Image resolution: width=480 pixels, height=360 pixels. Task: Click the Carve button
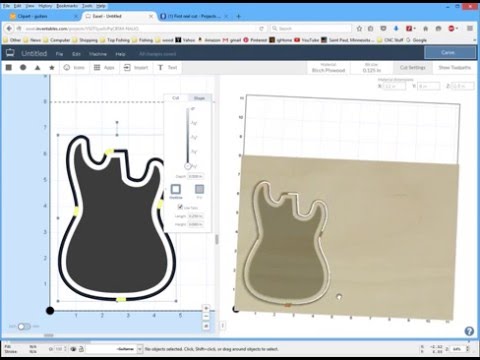(450, 53)
